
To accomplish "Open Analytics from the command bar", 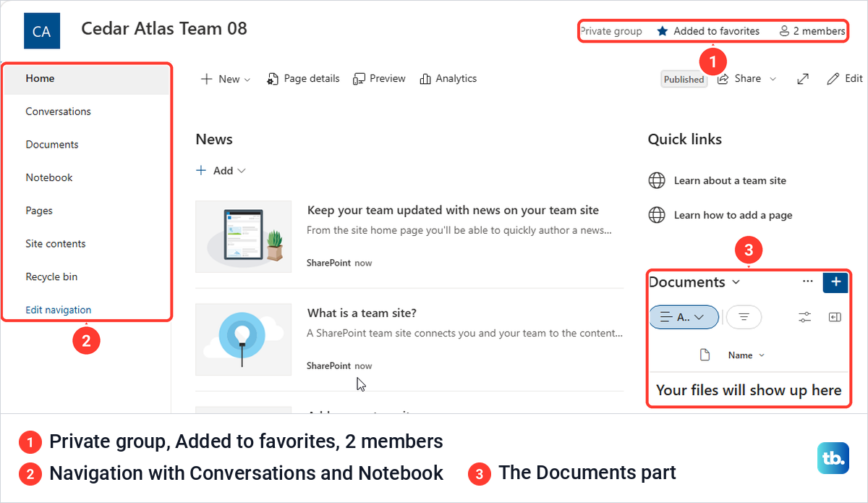I will tap(448, 79).
